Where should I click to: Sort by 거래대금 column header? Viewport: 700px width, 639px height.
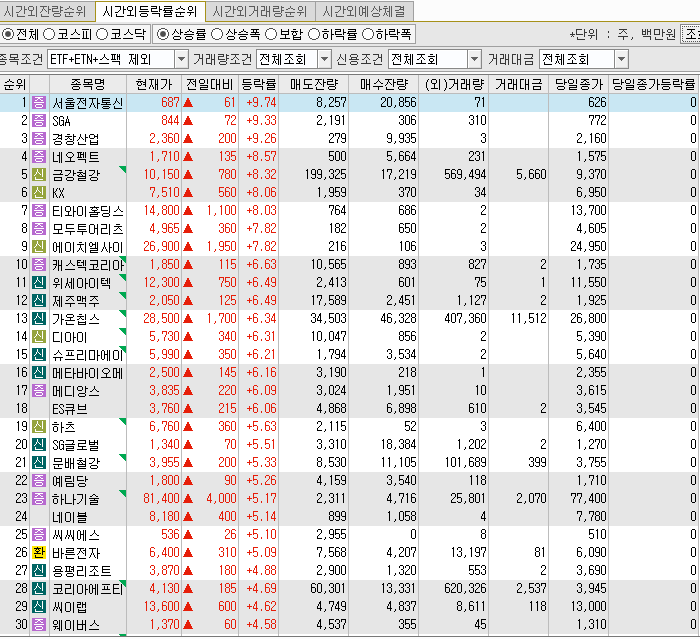[x=518, y=84]
